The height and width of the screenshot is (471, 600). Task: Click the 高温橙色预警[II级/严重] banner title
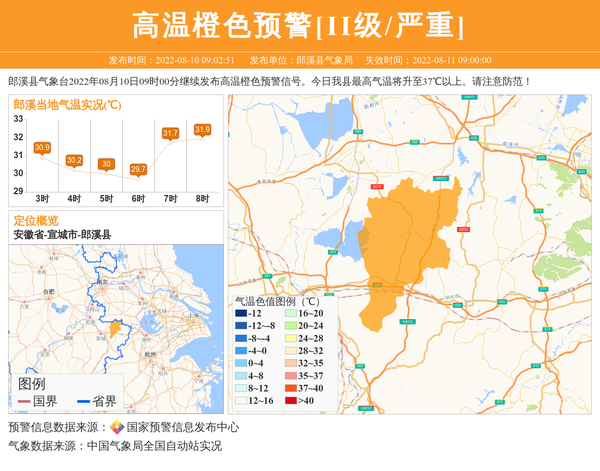pos(298,26)
